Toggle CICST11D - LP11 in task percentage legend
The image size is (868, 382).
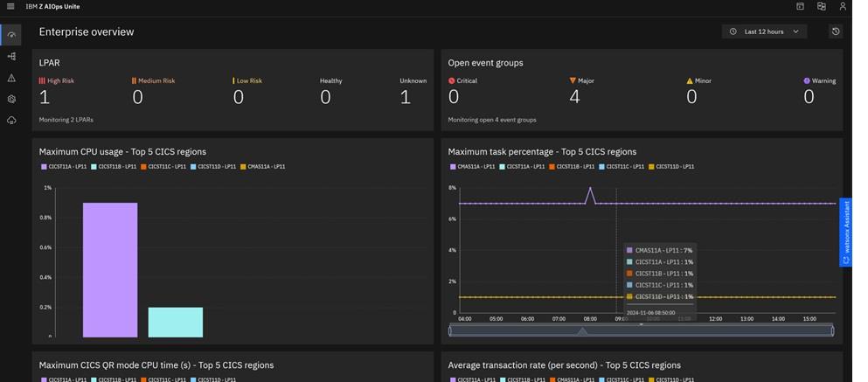tap(671, 166)
